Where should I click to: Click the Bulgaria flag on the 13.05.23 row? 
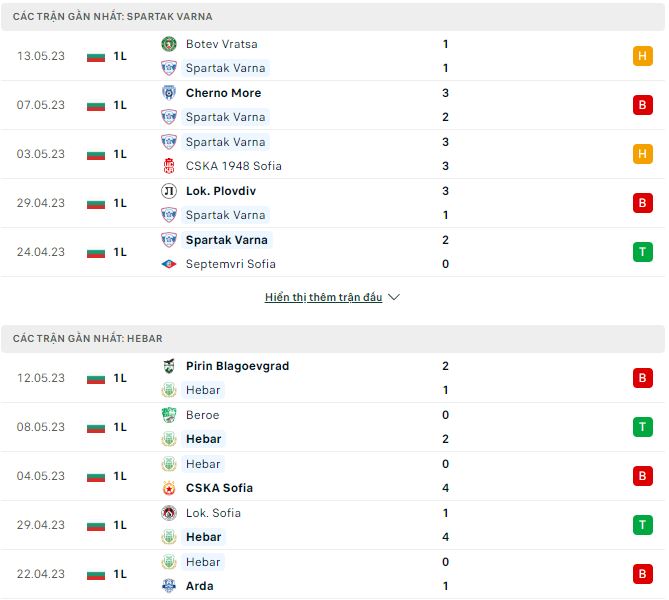pyautogui.click(x=96, y=56)
